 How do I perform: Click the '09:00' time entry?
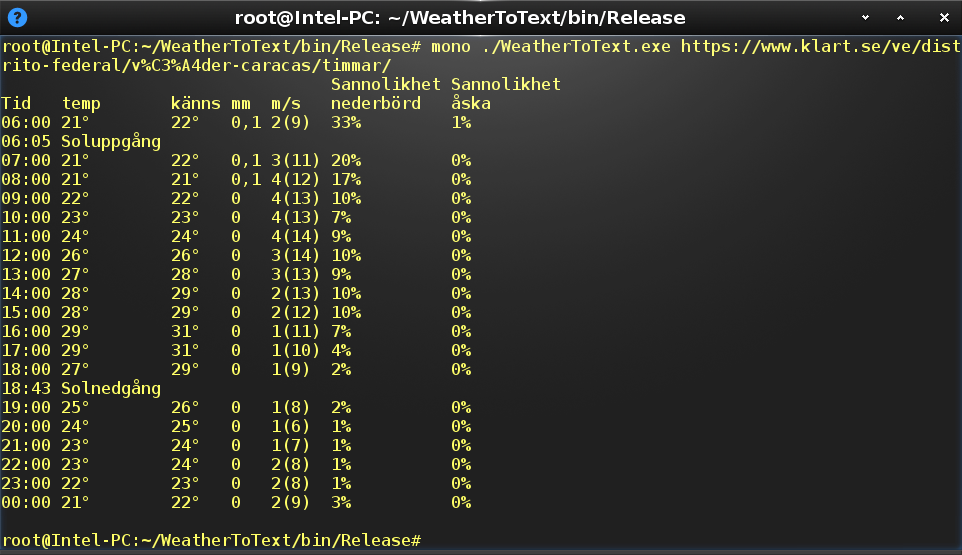pyautogui.click(x=26, y=199)
